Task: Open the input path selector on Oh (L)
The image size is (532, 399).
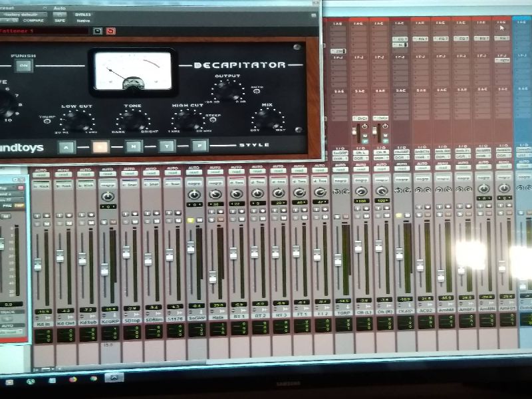Action: point(360,153)
